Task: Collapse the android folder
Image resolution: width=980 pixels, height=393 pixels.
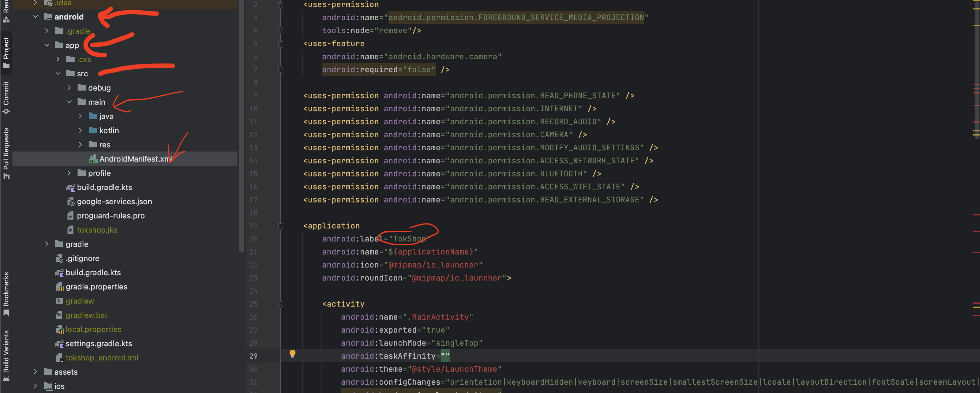Action: point(36,17)
